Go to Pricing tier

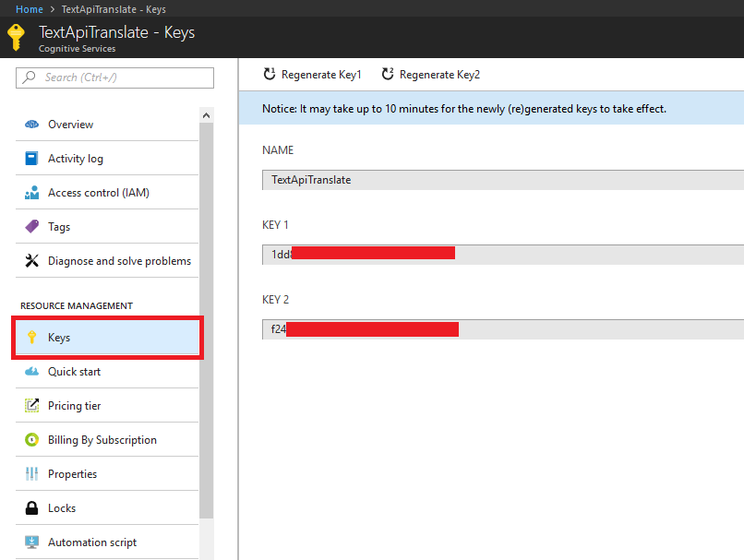[107, 405]
